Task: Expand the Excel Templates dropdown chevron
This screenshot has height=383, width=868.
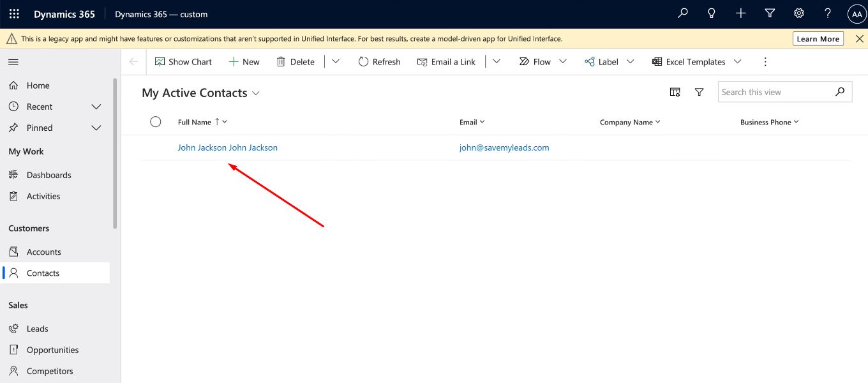Action: pyautogui.click(x=738, y=62)
